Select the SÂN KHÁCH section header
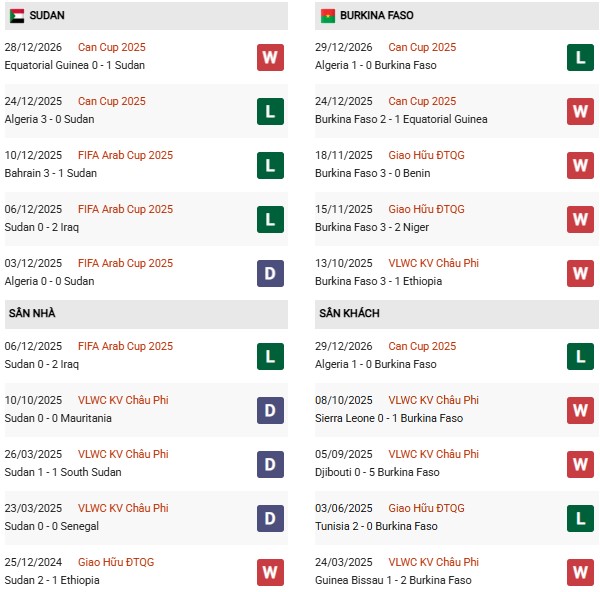600x592 pixels. pos(350,314)
